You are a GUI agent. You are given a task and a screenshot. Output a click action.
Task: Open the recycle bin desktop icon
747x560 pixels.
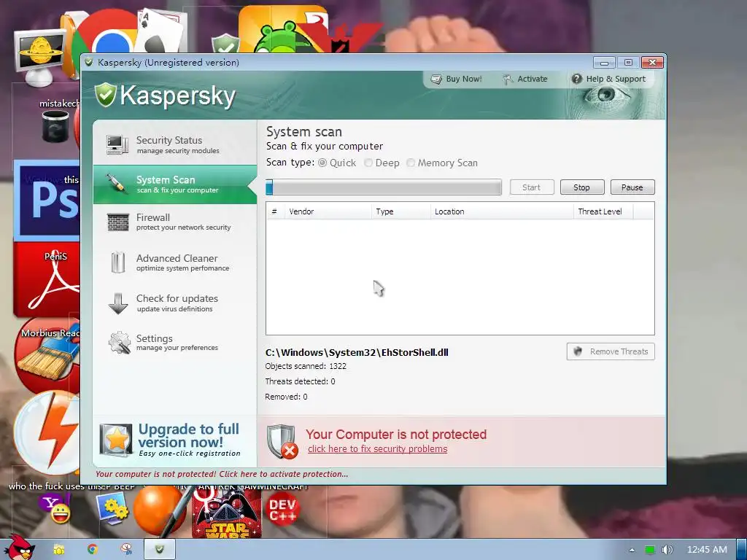click(55, 126)
